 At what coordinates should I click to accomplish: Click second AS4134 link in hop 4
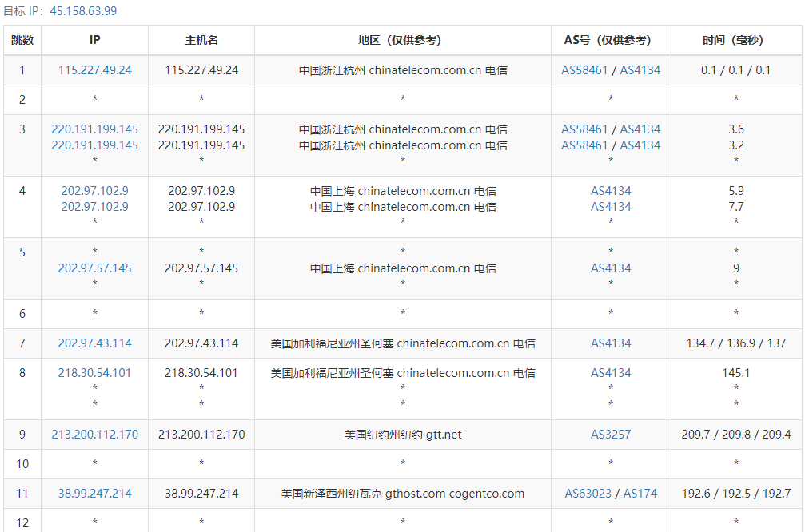611,207
